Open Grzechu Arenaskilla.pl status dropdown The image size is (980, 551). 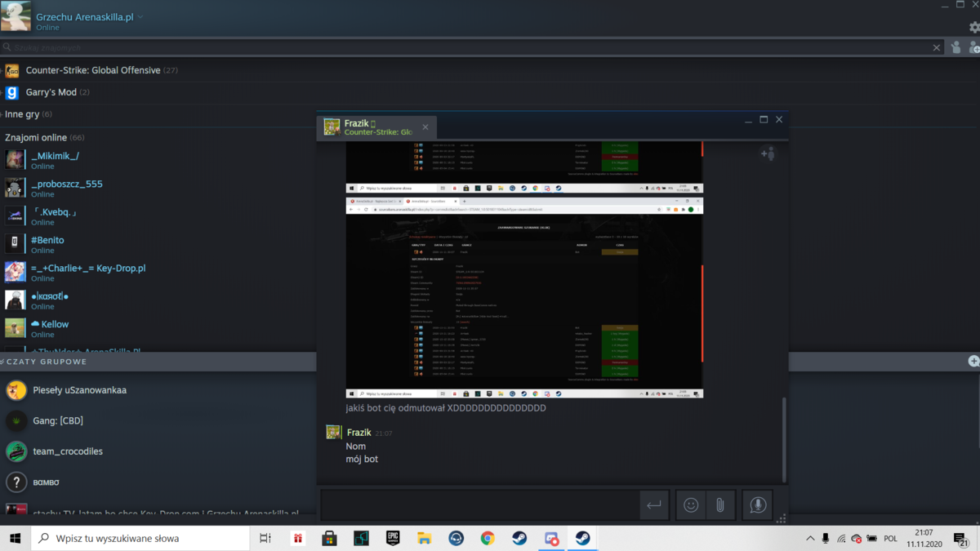(140, 16)
